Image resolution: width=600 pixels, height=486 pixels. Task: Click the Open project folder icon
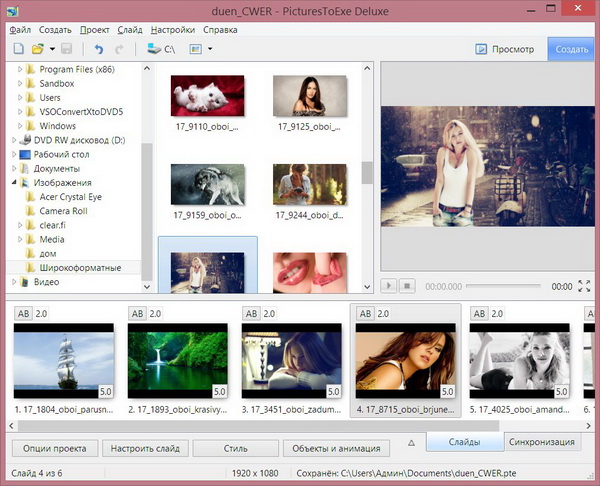click(38, 49)
